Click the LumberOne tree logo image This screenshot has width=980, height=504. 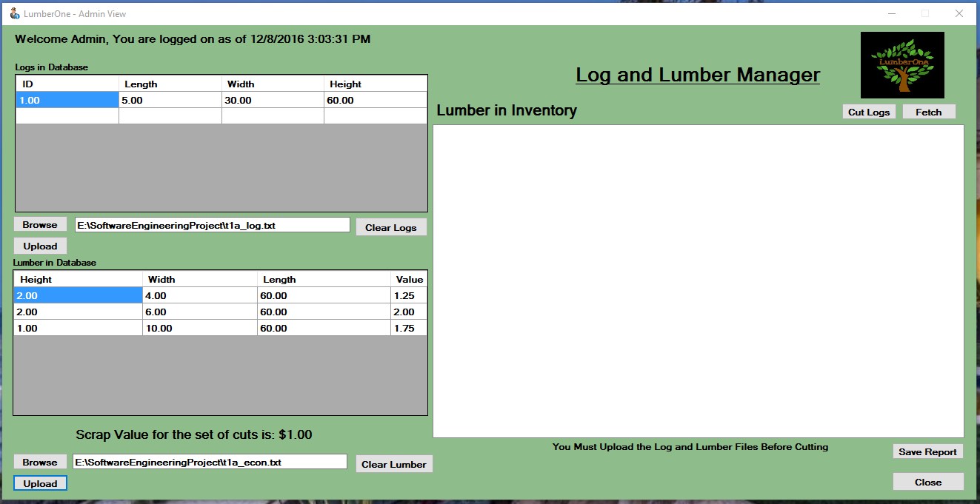[x=901, y=65]
